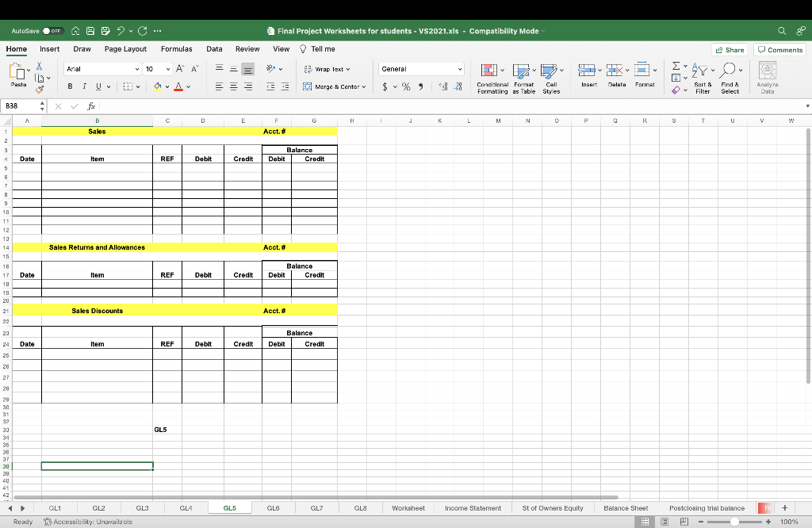Open Format as Table

(523, 78)
